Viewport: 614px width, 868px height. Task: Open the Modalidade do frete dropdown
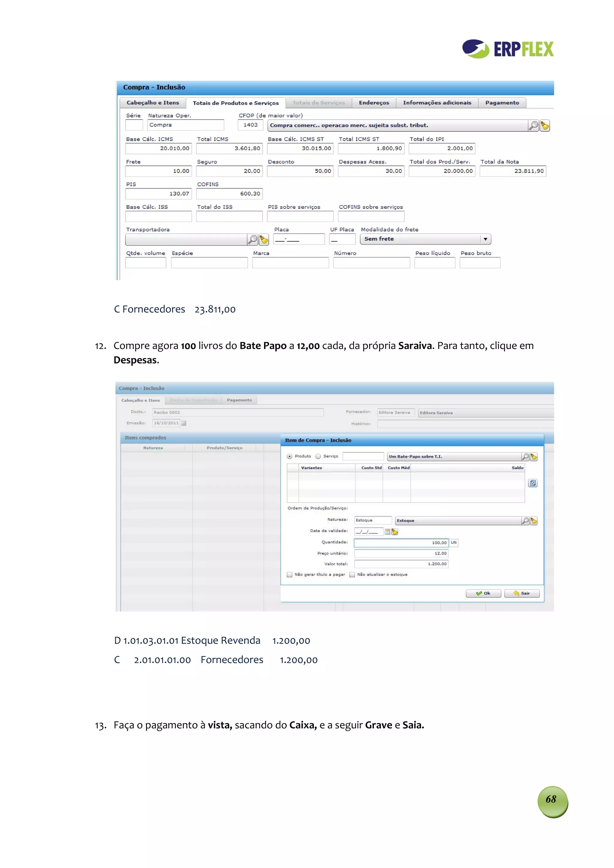point(485,239)
